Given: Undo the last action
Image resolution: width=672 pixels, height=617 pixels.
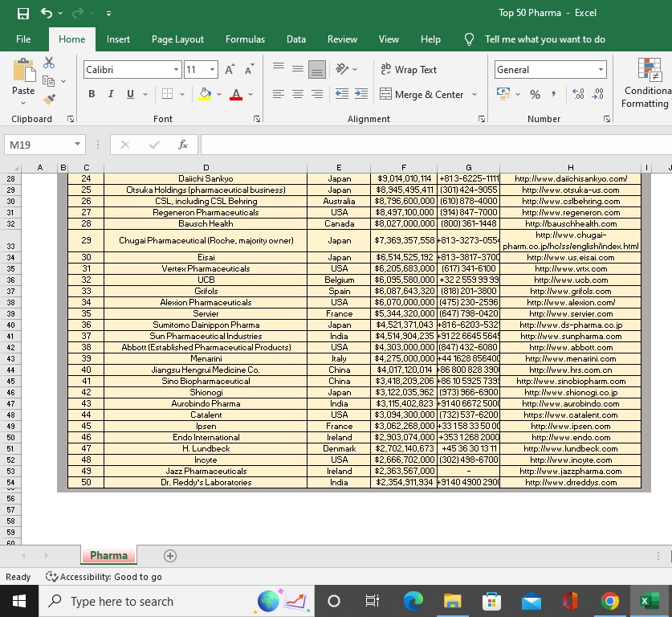Looking at the screenshot, I should [x=47, y=14].
